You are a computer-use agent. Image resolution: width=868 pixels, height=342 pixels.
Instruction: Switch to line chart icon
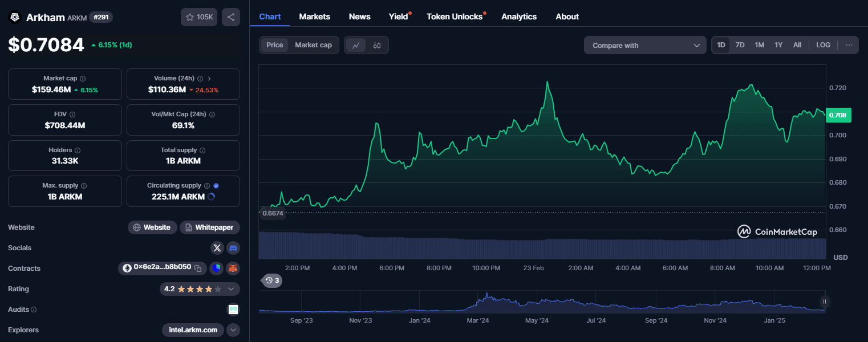tap(356, 45)
